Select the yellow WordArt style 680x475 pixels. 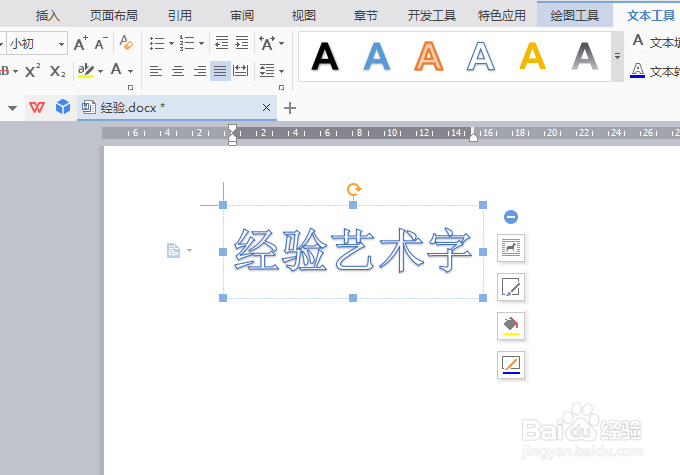tap(533, 56)
